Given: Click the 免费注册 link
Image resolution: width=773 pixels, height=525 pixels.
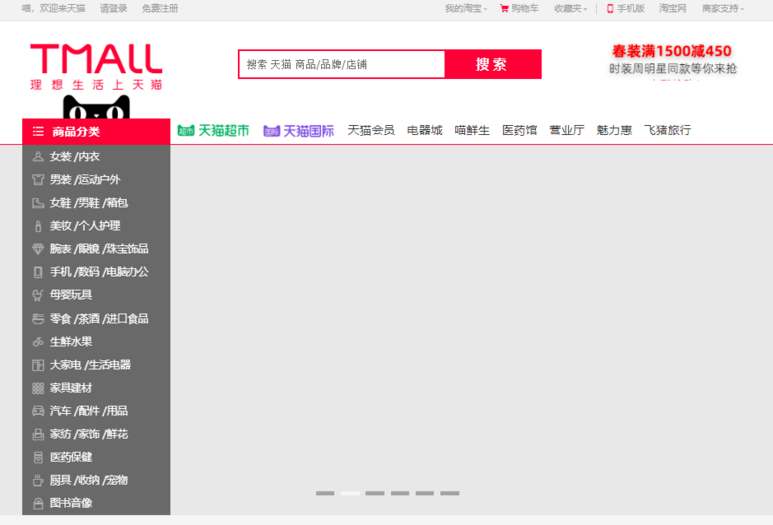Looking at the screenshot, I should coord(160,8).
